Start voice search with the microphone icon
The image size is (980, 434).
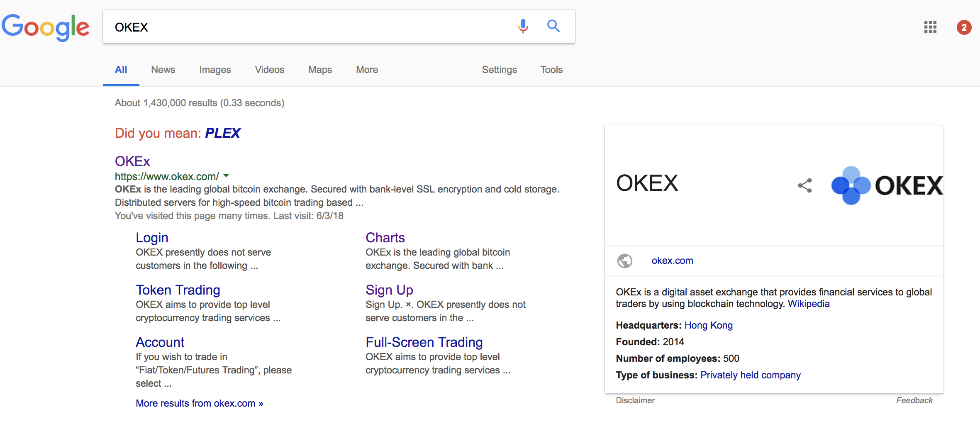523,26
